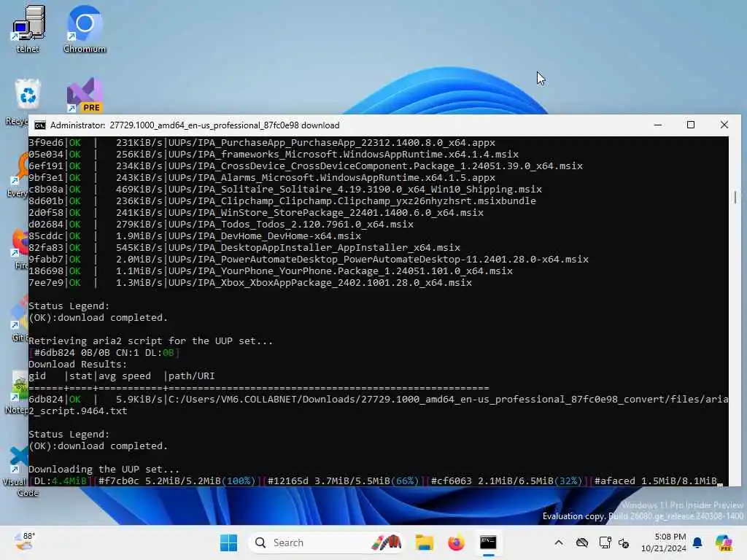
Task: Open the Copilot preview icon in taskbar
Action: [x=724, y=542]
